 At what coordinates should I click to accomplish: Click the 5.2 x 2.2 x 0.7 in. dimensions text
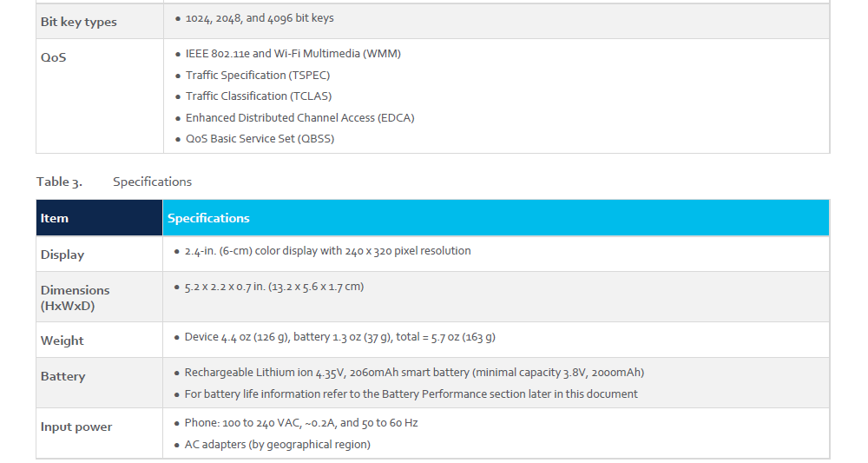[273, 287]
